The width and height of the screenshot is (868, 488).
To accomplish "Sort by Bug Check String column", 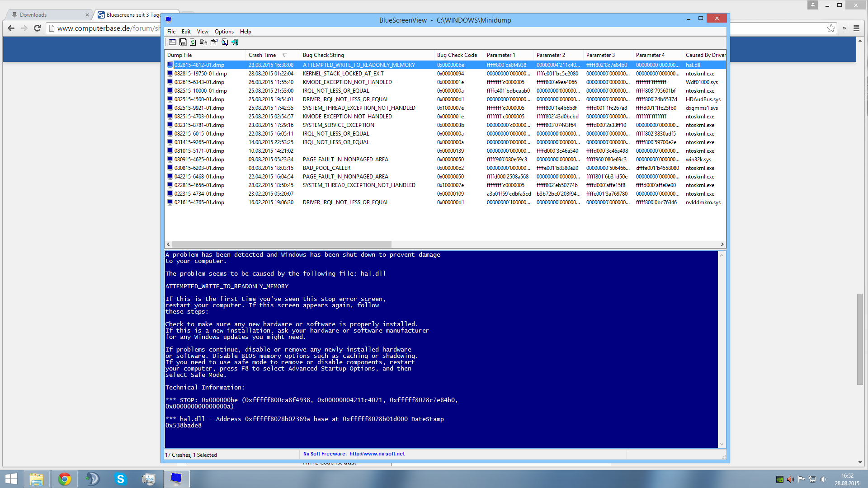I will [323, 55].
